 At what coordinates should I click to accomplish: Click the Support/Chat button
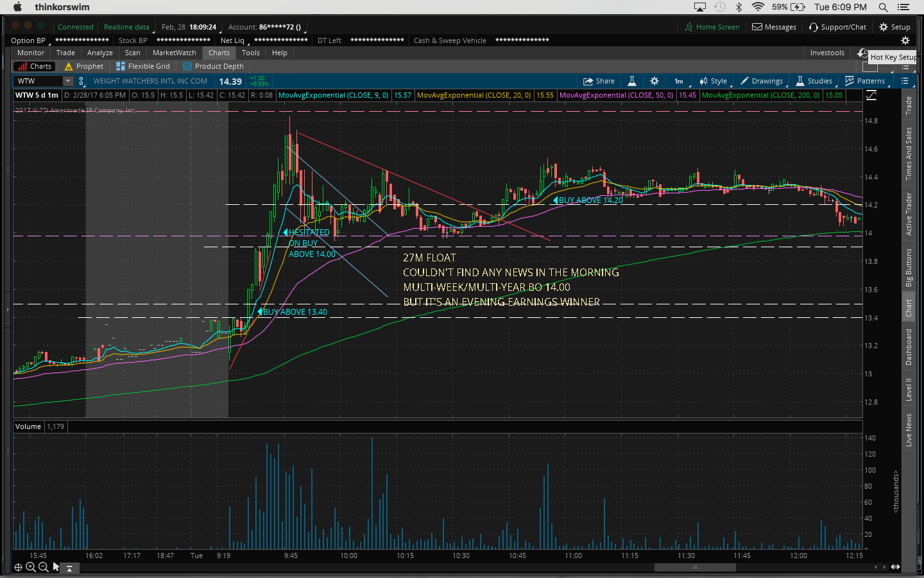pyautogui.click(x=837, y=27)
